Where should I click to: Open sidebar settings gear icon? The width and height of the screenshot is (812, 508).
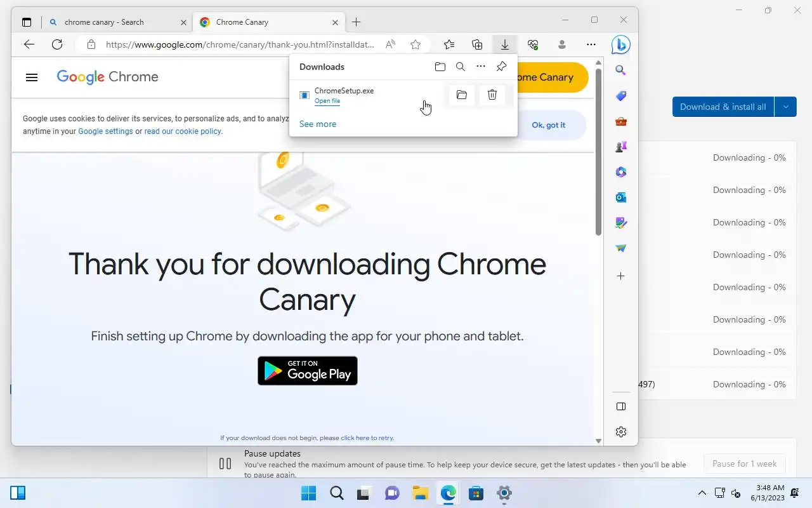[621, 432]
